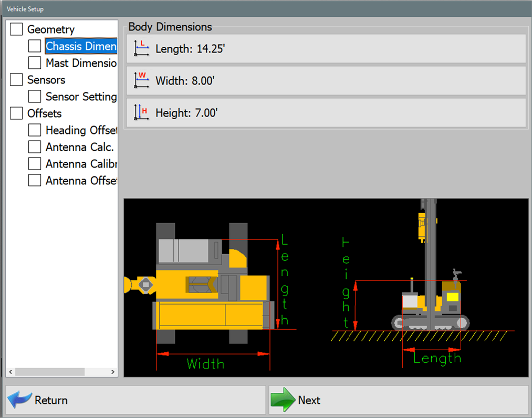Open the Length 14.25' dimension field
This screenshot has width=532, height=418.
pyautogui.click(x=326, y=48)
